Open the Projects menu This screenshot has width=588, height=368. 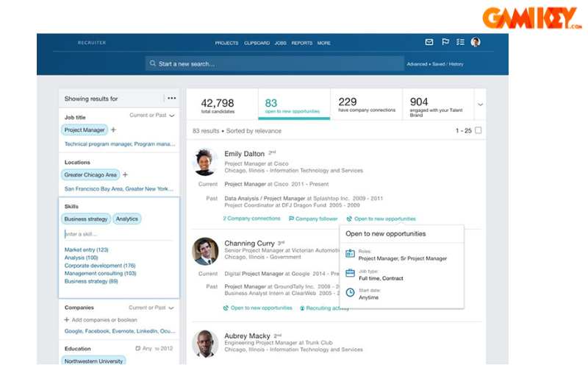pos(226,43)
